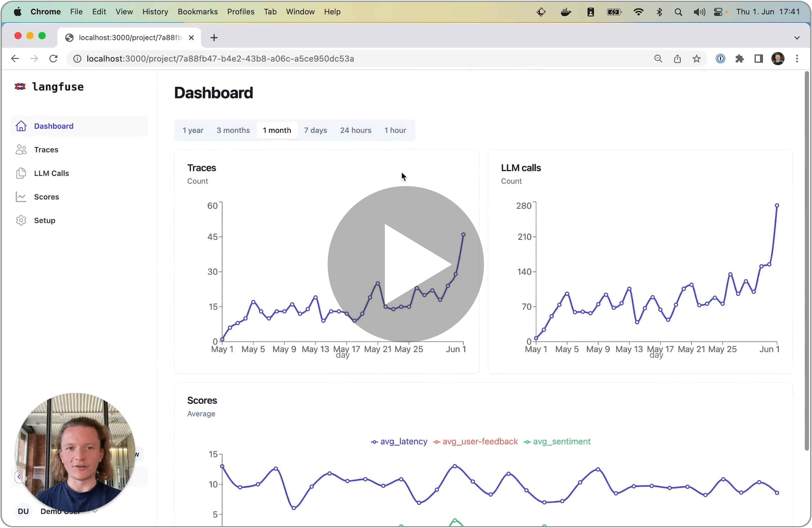The image size is (812, 528).
Task: Open the LLM Calls sidebar link
Action: click(x=79, y=173)
